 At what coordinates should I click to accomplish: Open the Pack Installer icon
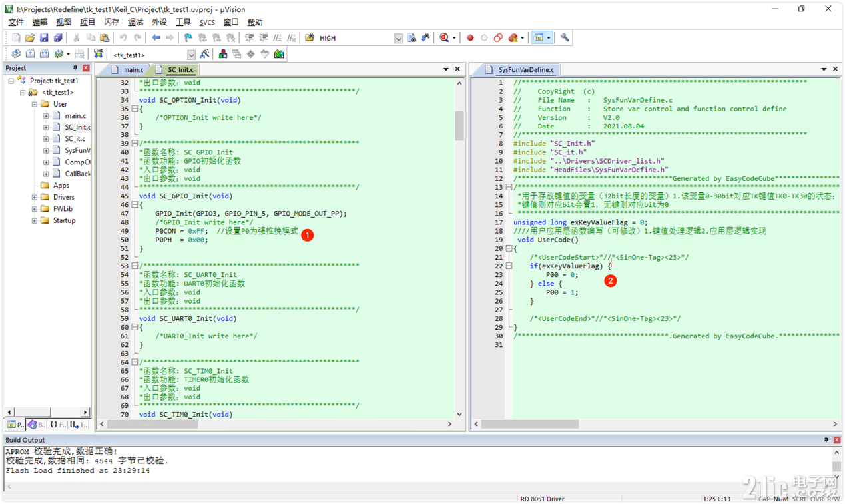[279, 54]
